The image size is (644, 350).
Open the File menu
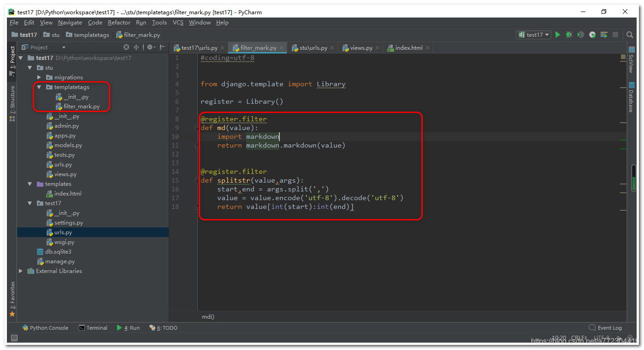click(14, 22)
